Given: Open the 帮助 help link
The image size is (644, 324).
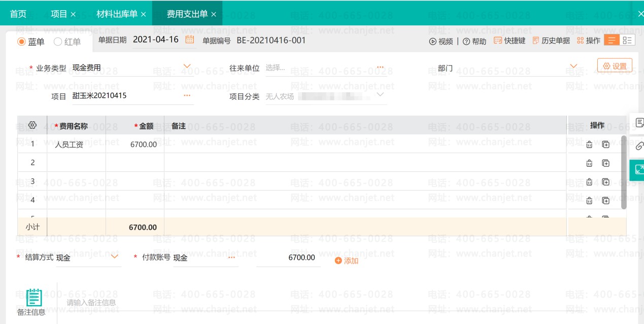Looking at the screenshot, I should point(474,41).
